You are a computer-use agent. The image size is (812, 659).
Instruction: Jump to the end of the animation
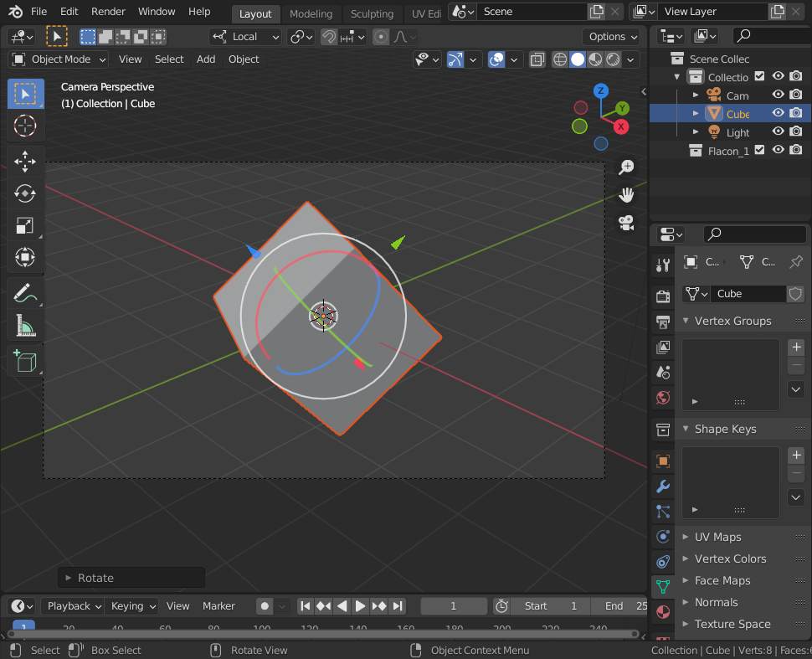click(x=398, y=605)
